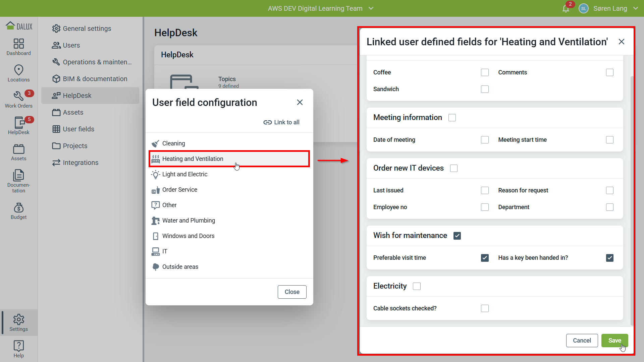
Task: Check the Coffee field checkbox
Action: click(485, 72)
